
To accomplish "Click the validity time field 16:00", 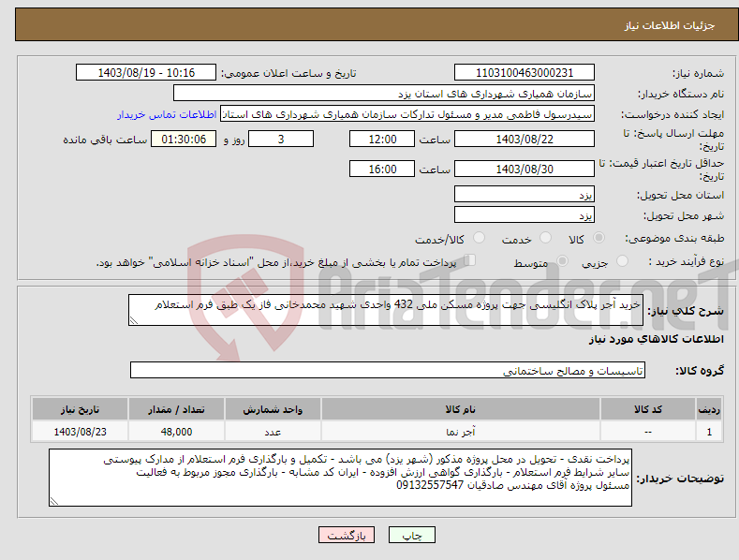I will coord(382,169).
